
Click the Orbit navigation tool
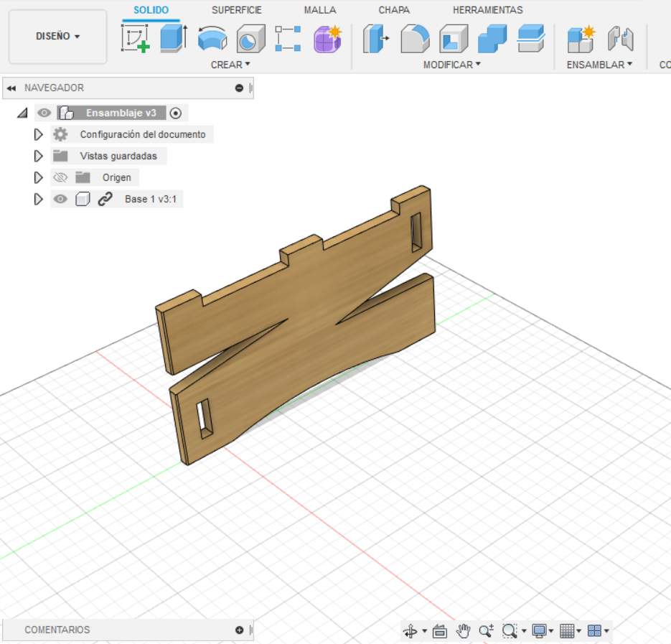click(x=410, y=631)
